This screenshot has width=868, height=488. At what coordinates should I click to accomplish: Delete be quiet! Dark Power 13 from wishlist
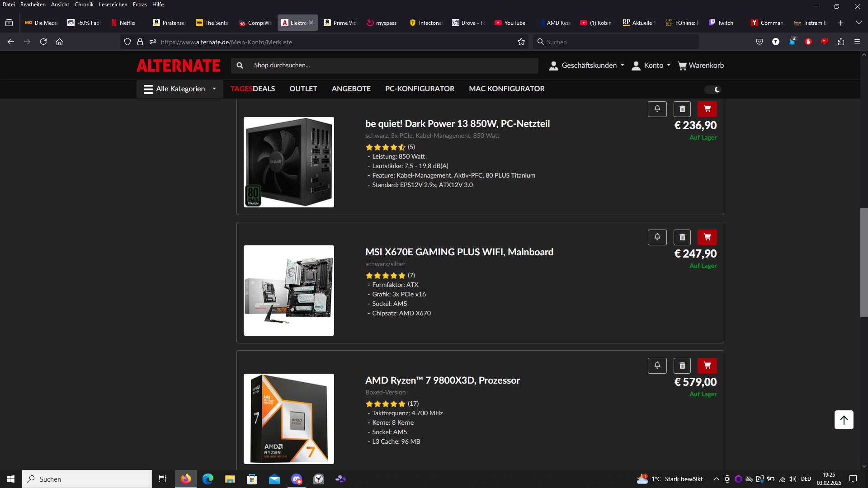pos(682,109)
